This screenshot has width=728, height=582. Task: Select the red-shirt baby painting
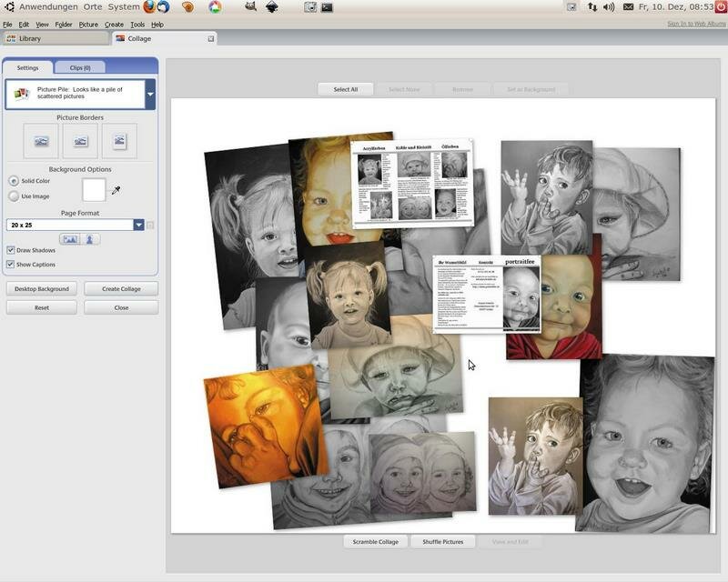point(569,308)
